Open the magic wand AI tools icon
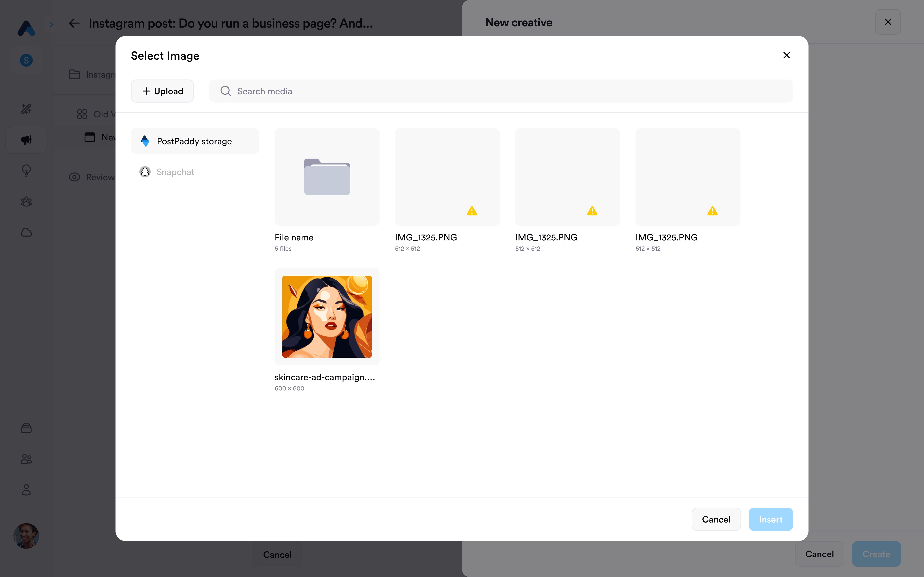This screenshot has height=577, width=924. [x=26, y=109]
